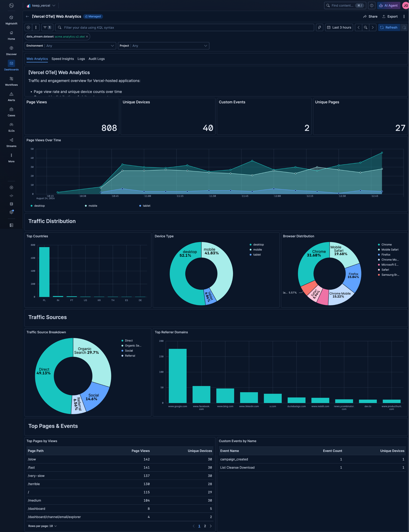
Task: Toggle the applied filters count button
Action: click(47, 27)
